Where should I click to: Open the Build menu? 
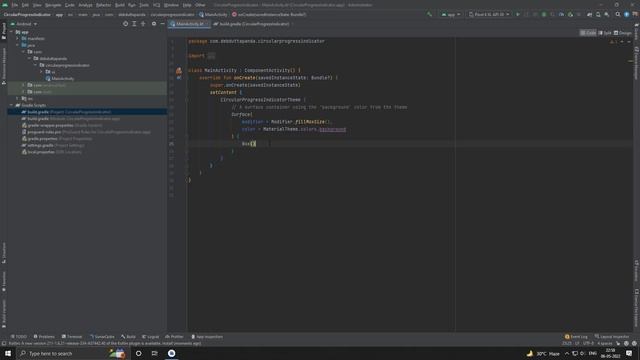(120, 5)
